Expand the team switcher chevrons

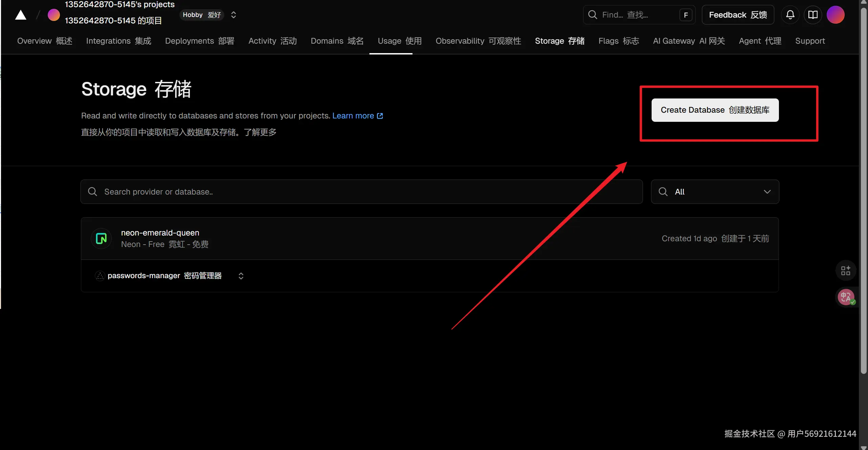coord(233,15)
